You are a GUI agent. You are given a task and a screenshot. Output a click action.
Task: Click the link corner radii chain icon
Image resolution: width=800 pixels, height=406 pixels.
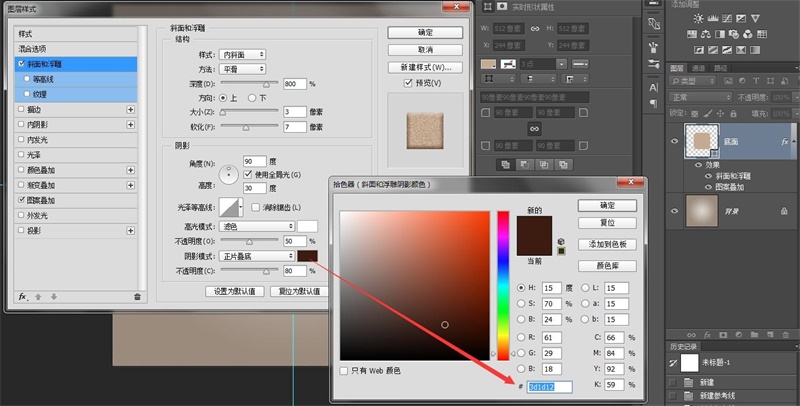coord(534,129)
